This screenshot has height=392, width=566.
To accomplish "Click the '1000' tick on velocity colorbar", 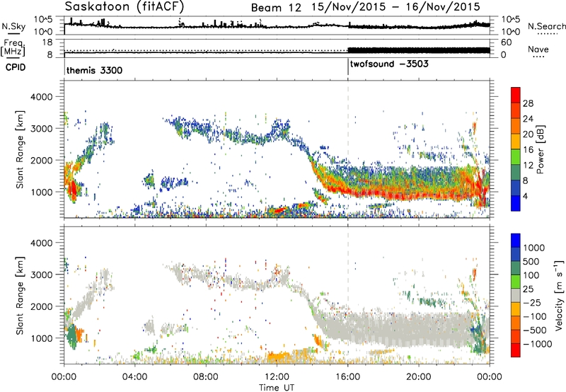I will (534, 248).
